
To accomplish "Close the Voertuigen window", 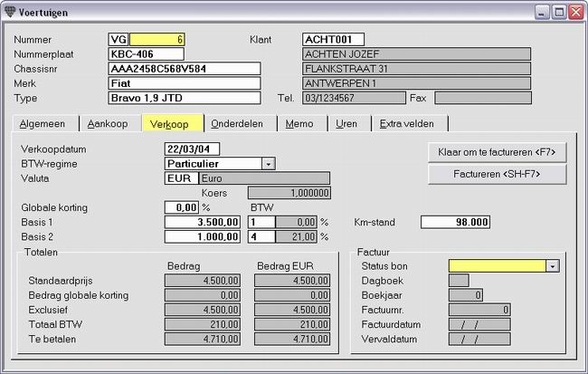I will tap(575, 13).
